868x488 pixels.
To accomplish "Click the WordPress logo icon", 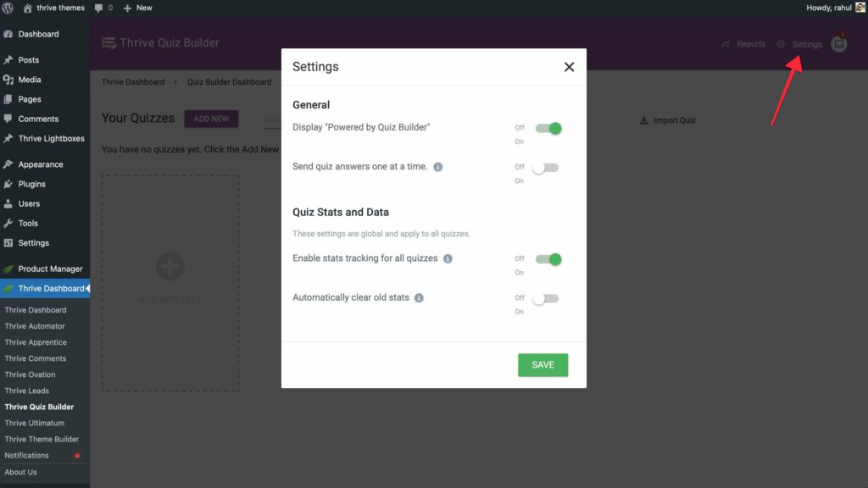I will click(x=8, y=8).
